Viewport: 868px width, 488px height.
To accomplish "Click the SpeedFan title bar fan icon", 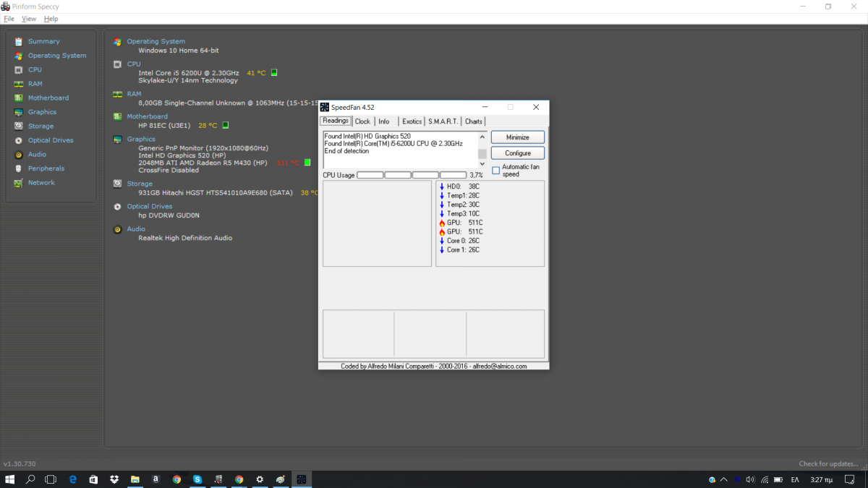I will click(325, 107).
